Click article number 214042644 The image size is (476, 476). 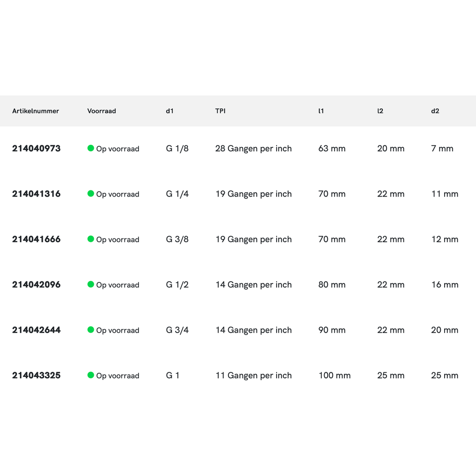pos(36,330)
